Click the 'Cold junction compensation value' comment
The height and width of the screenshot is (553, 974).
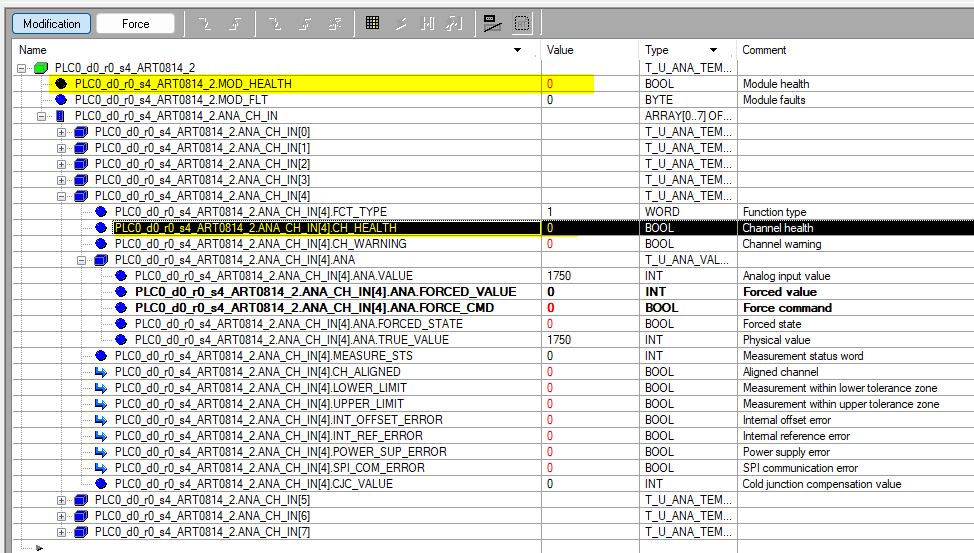coord(821,484)
